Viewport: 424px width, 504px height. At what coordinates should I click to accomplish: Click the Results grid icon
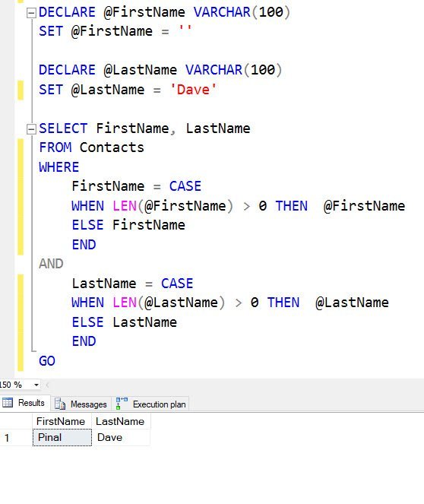tap(8, 402)
